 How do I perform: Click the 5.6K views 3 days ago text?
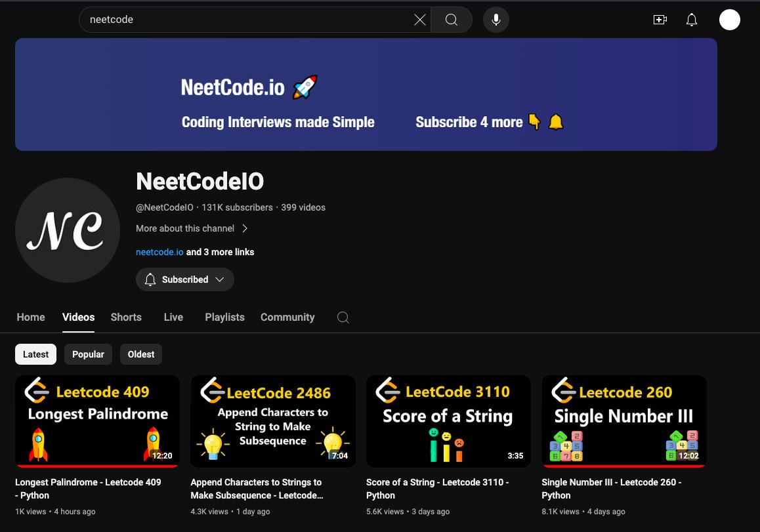[408, 512]
